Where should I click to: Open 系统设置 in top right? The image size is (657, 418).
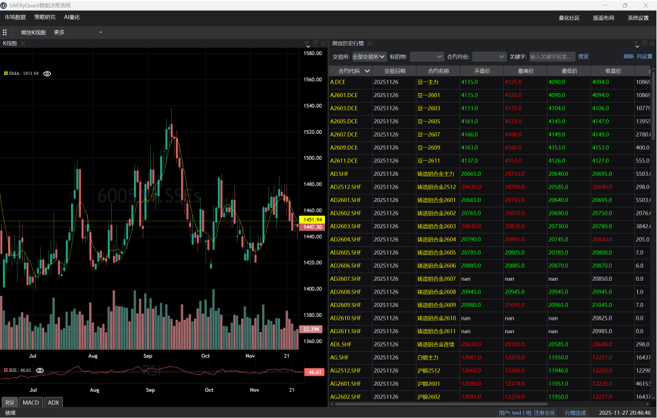pos(638,18)
